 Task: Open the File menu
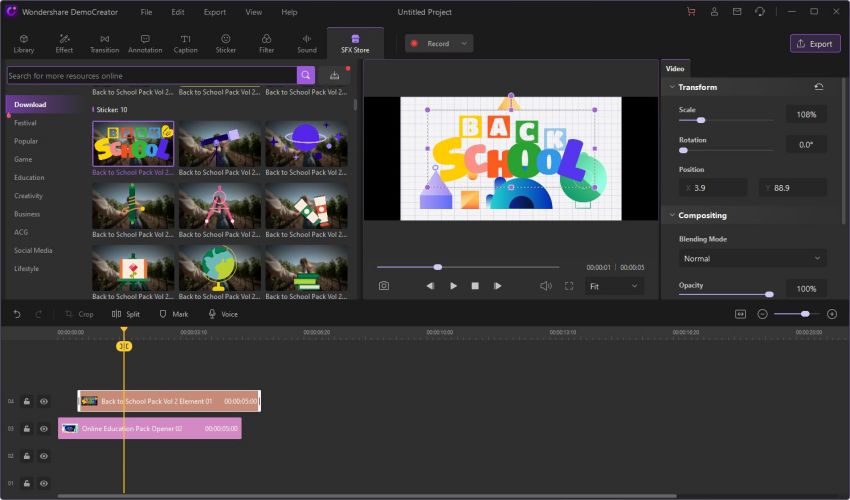(x=146, y=12)
